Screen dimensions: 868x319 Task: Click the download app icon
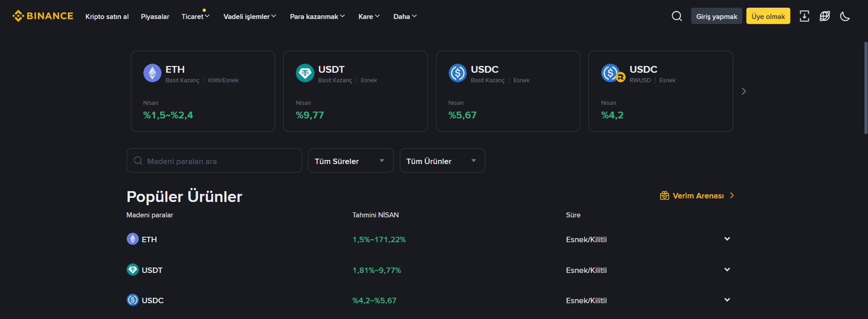[x=804, y=16]
